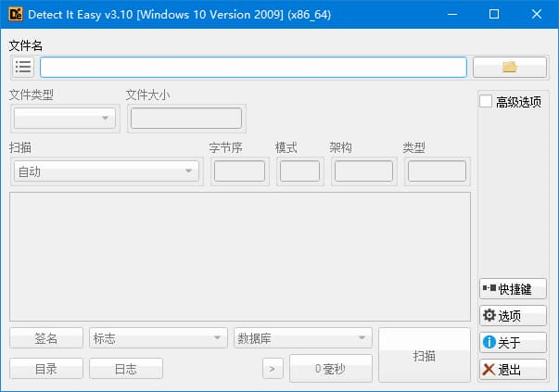The image size is (559, 392).
Task: Click the 退出 exit button
Action: point(513,370)
